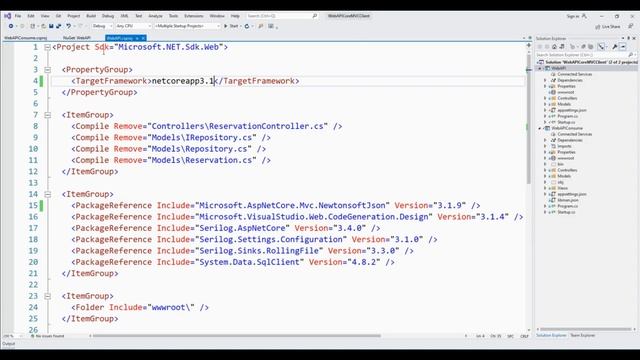640x360 pixels.
Task: Click the Preview Selected Items icon in Solution Explorer
Action: tap(623, 47)
